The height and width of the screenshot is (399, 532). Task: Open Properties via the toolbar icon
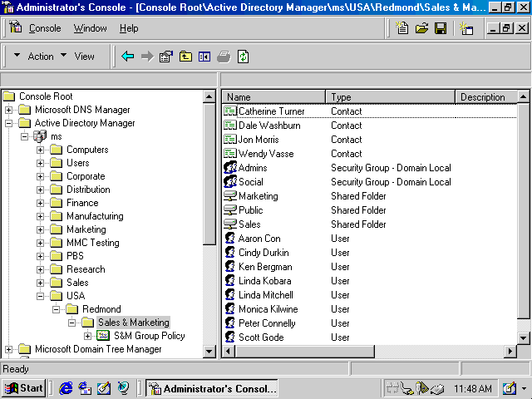[166, 57]
